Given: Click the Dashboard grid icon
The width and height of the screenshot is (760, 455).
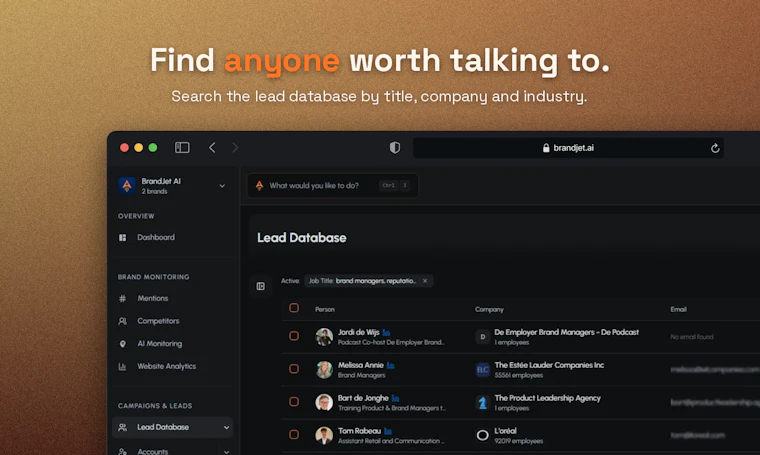Looking at the screenshot, I should coord(123,237).
